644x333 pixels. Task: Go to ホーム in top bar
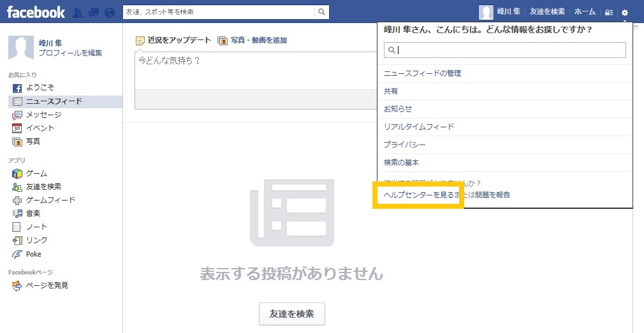coord(585,12)
